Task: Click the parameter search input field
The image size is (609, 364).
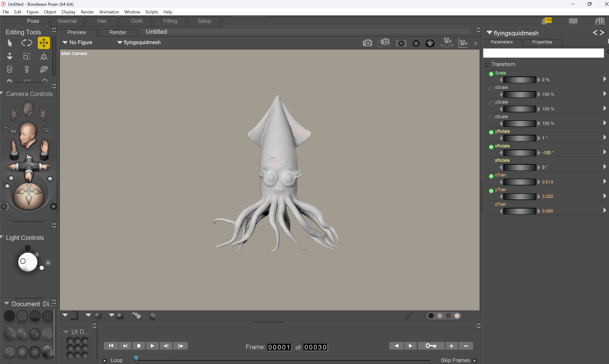Action: tap(543, 53)
